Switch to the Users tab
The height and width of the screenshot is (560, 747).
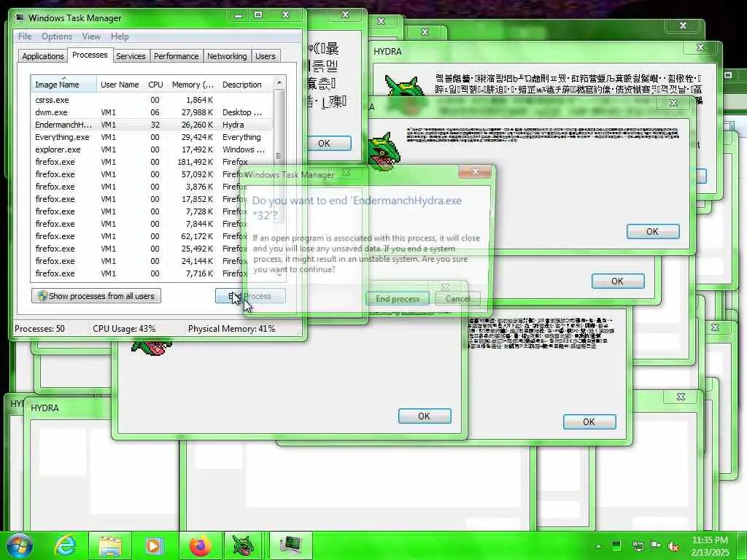click(x=266, y=56)
